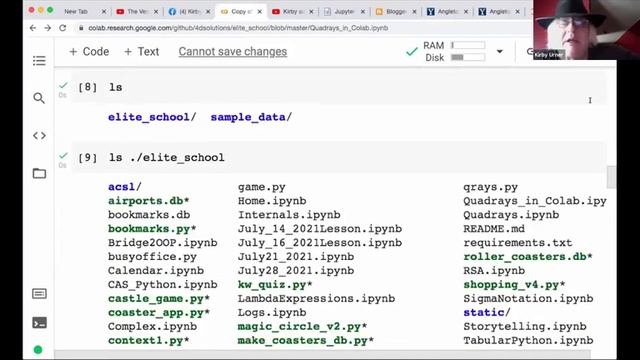Reload the Colab page
The width and height of the screenshot is (640, 360).
(x=62, y=28)
